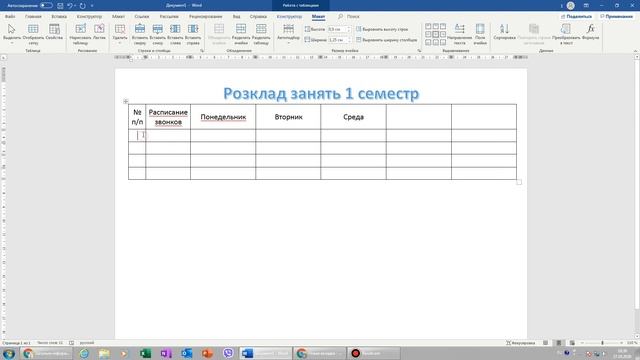Align cell text to bottom left

click(428, 42)
